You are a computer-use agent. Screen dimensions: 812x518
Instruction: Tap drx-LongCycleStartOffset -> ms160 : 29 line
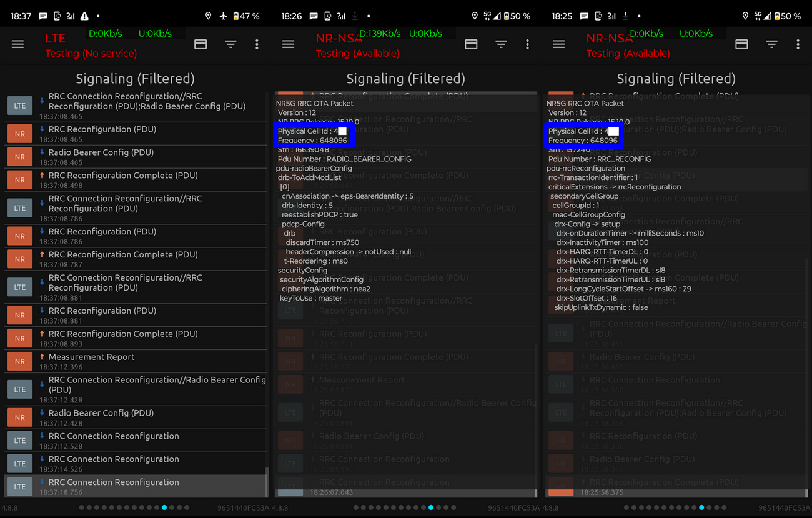click(623, 289)
